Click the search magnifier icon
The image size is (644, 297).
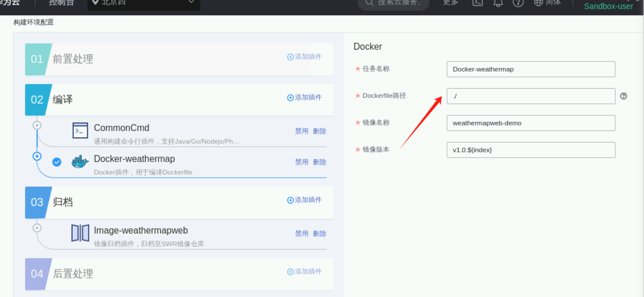coord(369,3)
